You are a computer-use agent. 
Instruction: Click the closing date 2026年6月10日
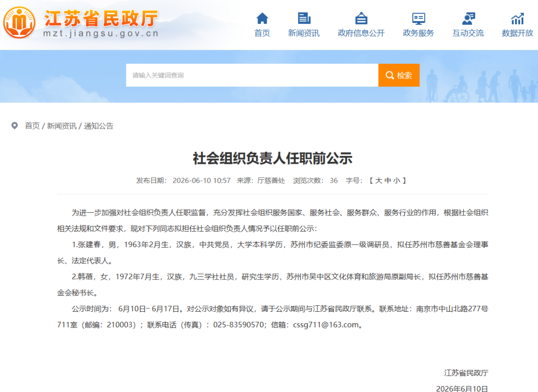462,388
